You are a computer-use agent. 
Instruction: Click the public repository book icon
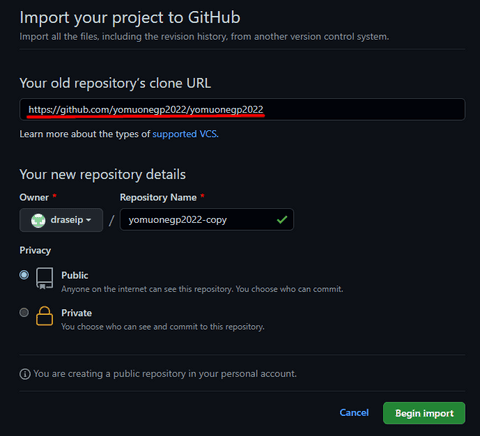pyautogui.click(x=44, y=278)
